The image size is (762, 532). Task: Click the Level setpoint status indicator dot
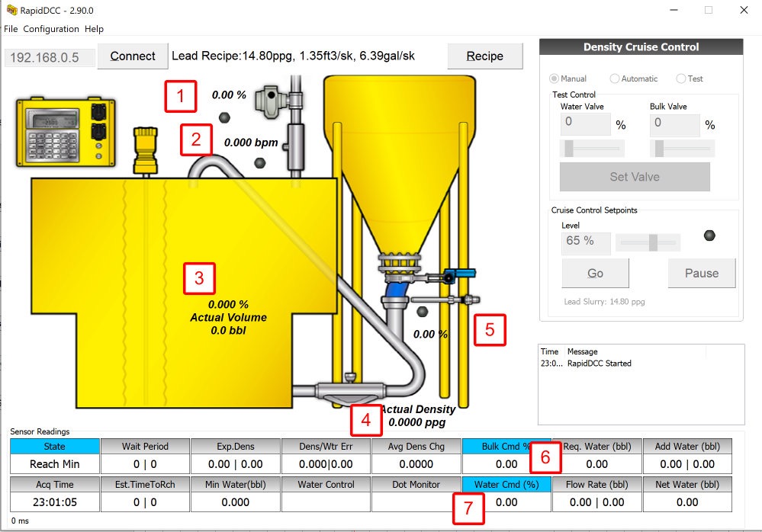(709, 236)
